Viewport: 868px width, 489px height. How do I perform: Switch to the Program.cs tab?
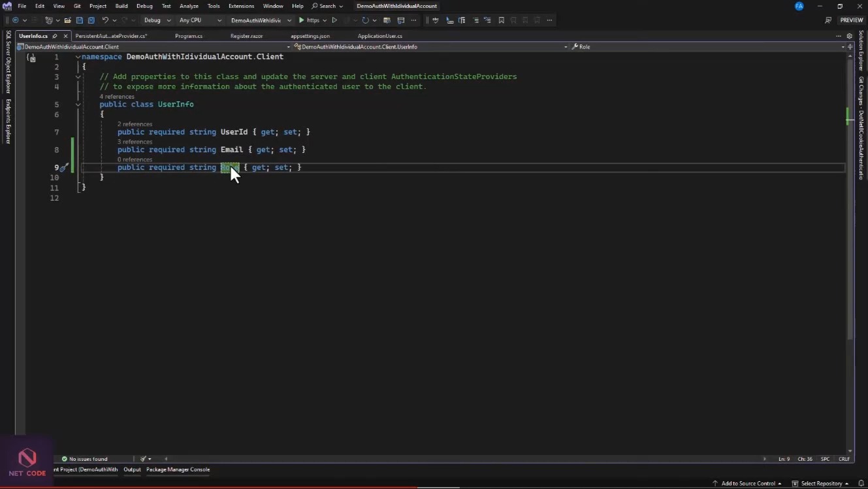click(189, 36)
